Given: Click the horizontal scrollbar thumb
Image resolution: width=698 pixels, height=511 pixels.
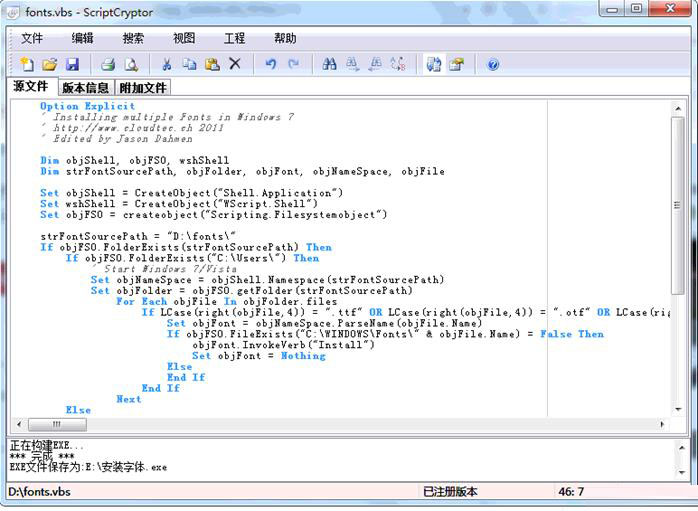Looking at the screenshot, I should [57, 425].
